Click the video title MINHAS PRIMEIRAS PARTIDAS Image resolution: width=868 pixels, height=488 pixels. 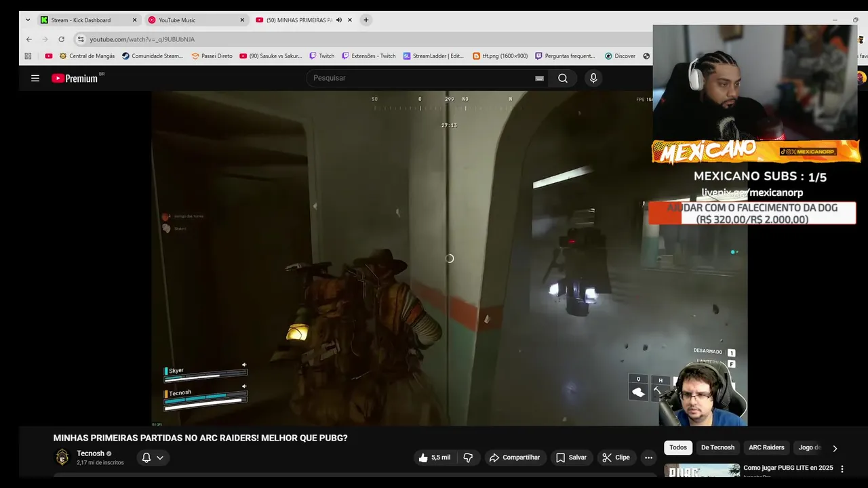[200, 439]
